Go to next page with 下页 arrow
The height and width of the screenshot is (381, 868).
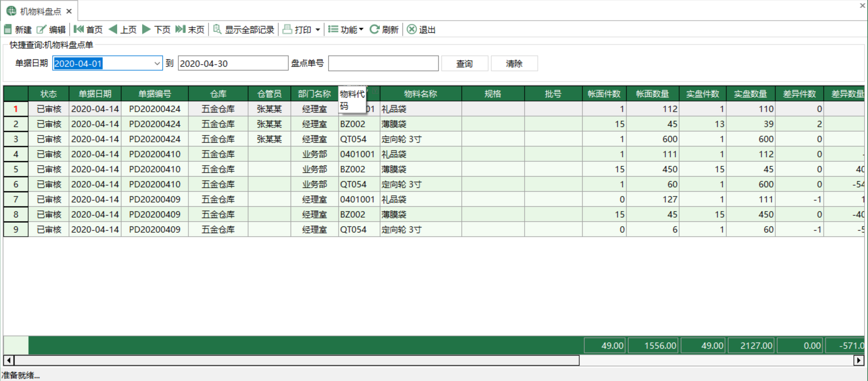146,29
